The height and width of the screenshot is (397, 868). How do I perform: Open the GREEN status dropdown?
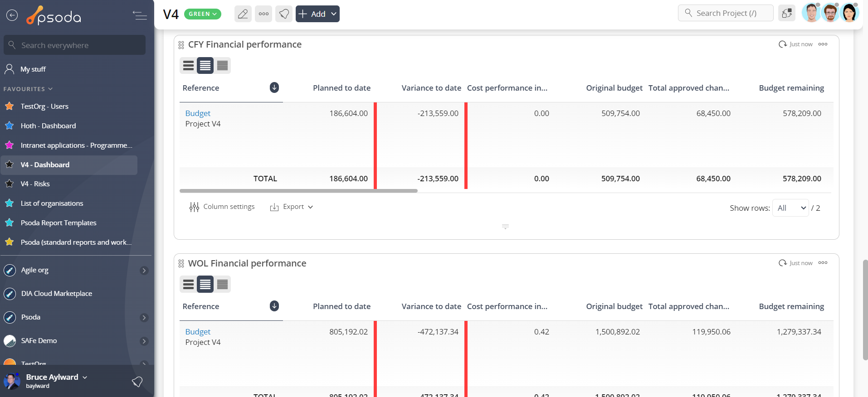(x=203, y=14)
